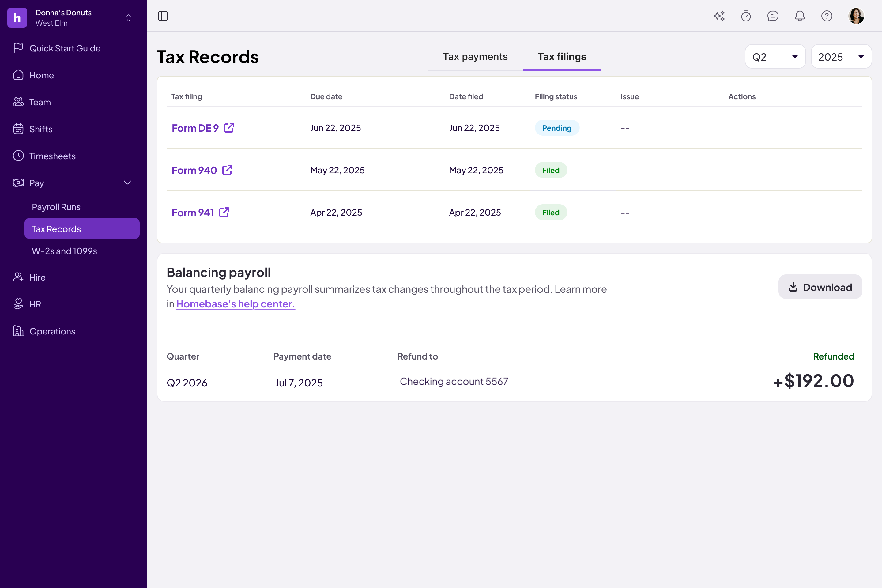Click the Homebase logo icon
Screen dimensions: 882x588
click(x=17, y=18)
